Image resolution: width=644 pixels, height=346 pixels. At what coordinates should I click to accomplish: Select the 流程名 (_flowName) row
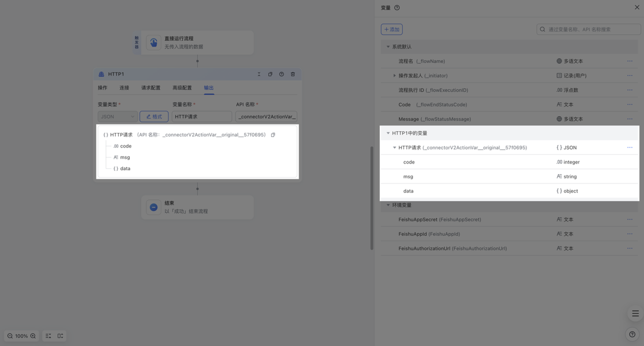tap(509, 61)
